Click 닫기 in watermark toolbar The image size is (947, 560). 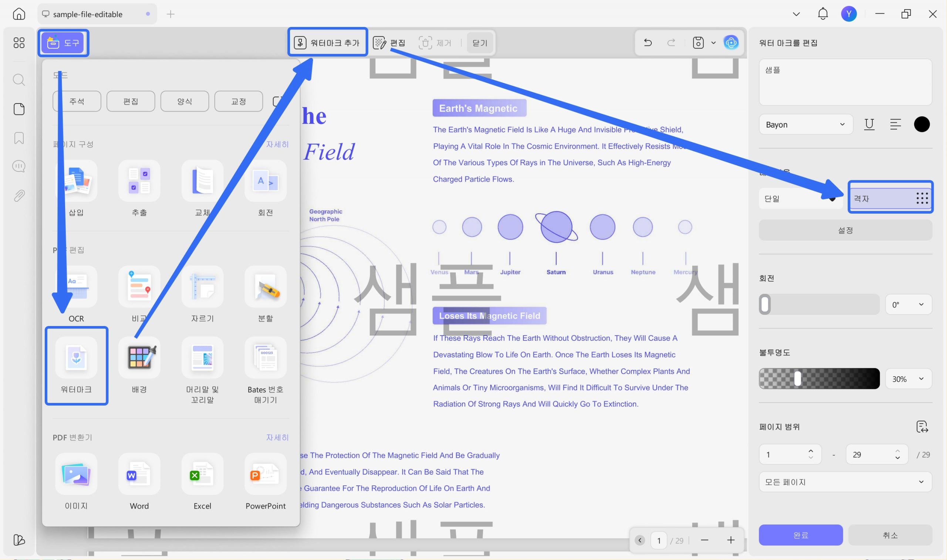click(x=480, y=43)
